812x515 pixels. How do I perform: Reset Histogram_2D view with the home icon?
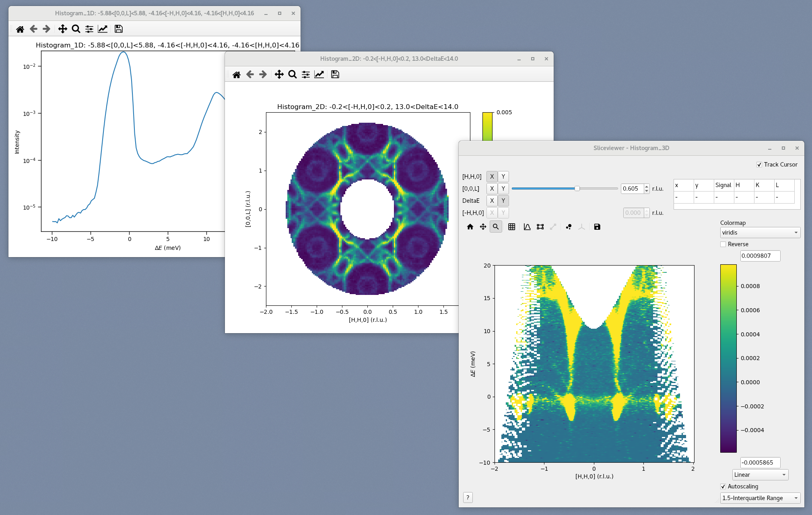(x=237, y=74)
